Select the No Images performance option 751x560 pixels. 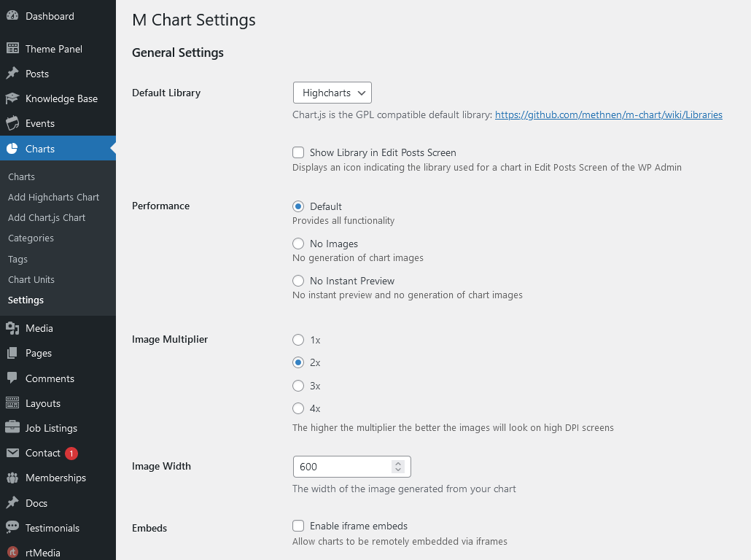[298, 244]
